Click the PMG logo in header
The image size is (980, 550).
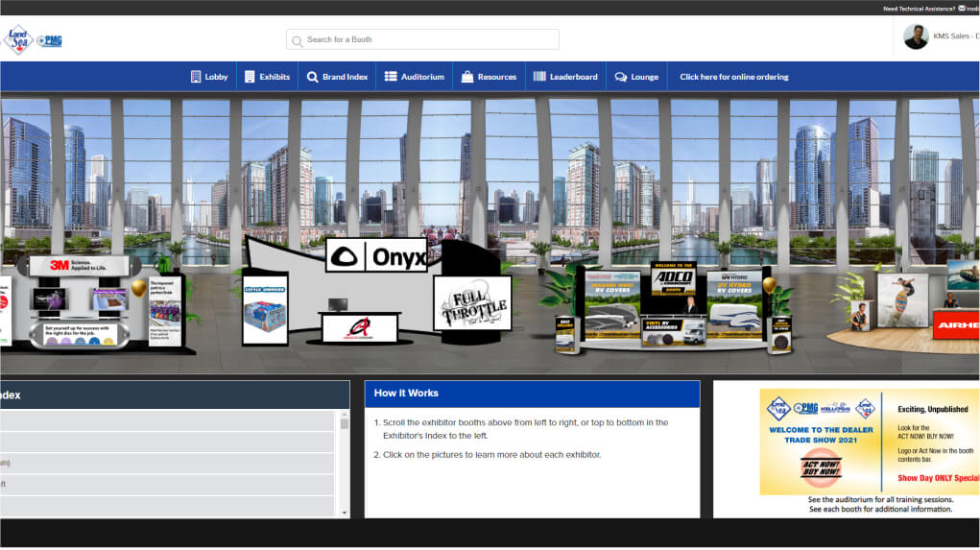pyautogui.click(x=49, y=40)
